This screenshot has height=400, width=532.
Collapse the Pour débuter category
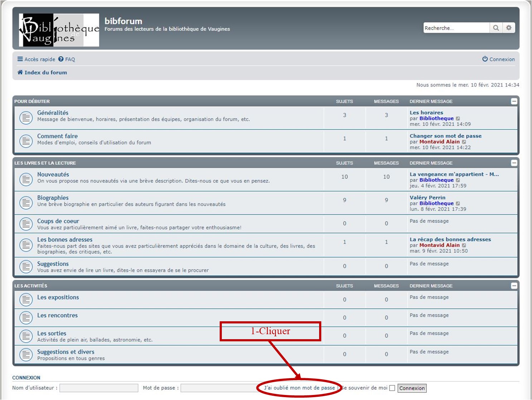point(514,101)
